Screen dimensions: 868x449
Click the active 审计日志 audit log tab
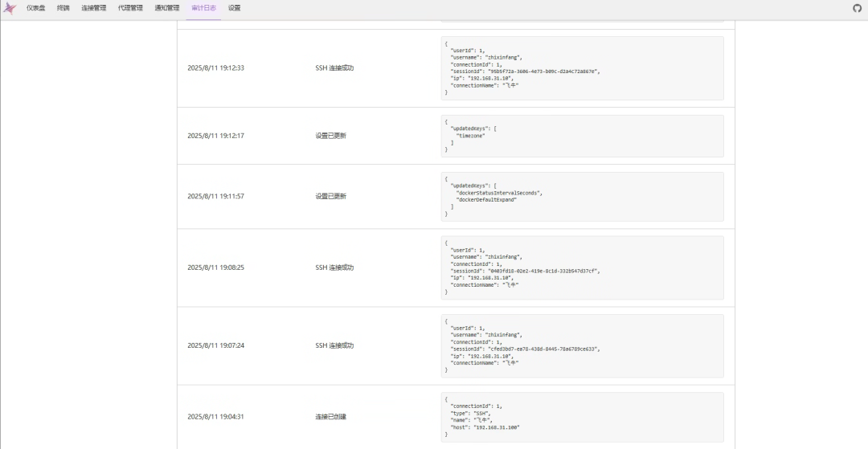(203, 8)
